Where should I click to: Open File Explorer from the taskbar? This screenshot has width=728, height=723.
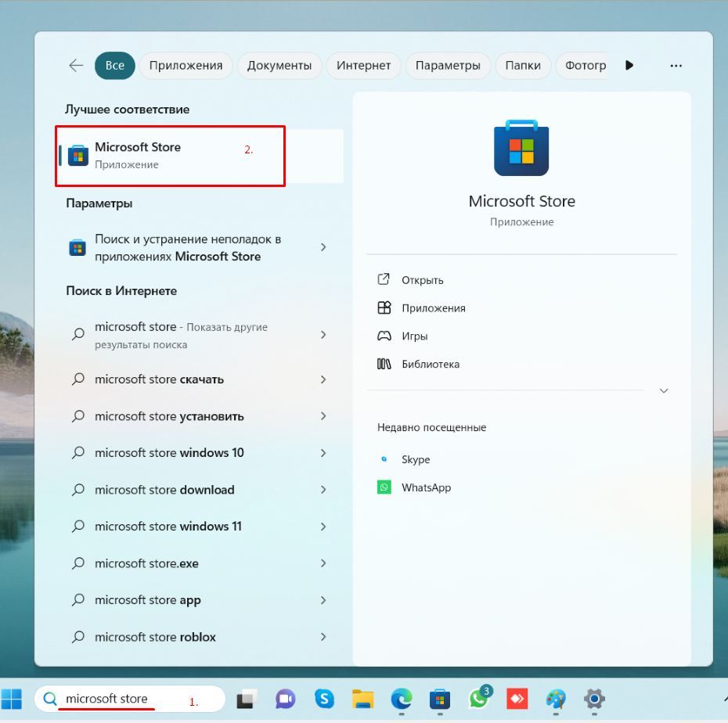362,699
